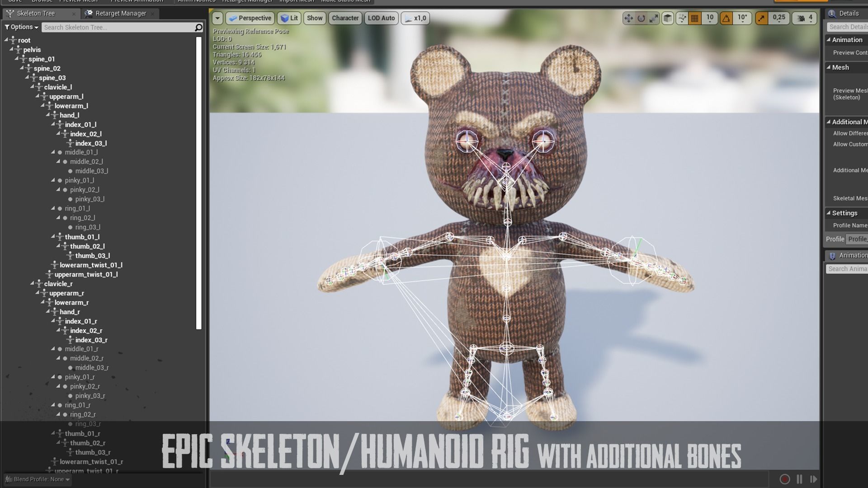The width and height of the screenshot is (868, 488).
Task: Collapse the spine_03 expander arrow
Action: pyautogui.click(x=27, y=77)
